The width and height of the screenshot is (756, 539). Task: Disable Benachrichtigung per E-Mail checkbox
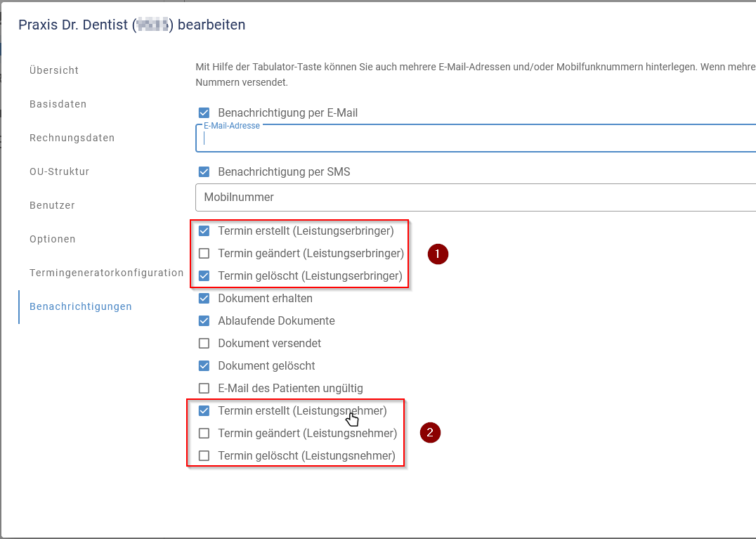(x=204, y=112)
